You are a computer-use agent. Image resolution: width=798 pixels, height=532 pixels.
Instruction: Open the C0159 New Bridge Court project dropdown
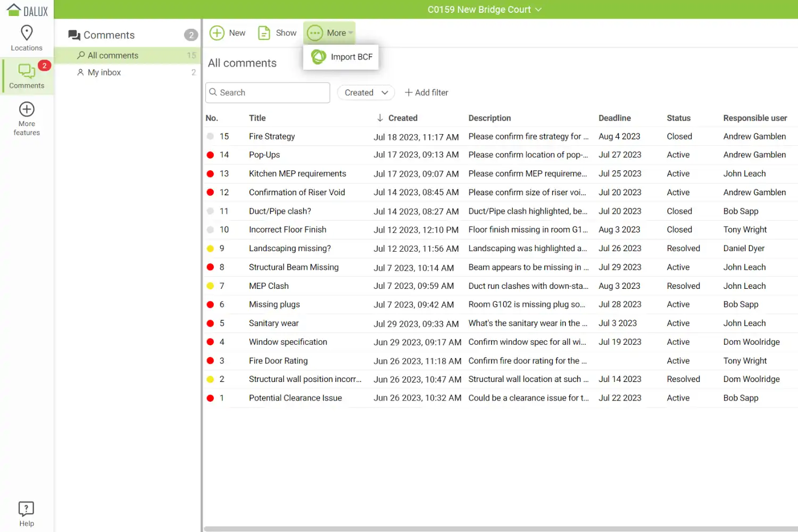tap(484, 10)
